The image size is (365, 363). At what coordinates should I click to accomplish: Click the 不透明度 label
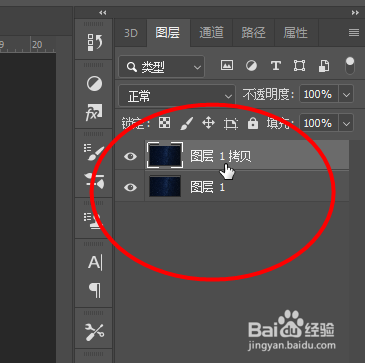pyautogui.click(x=269, y=95)
